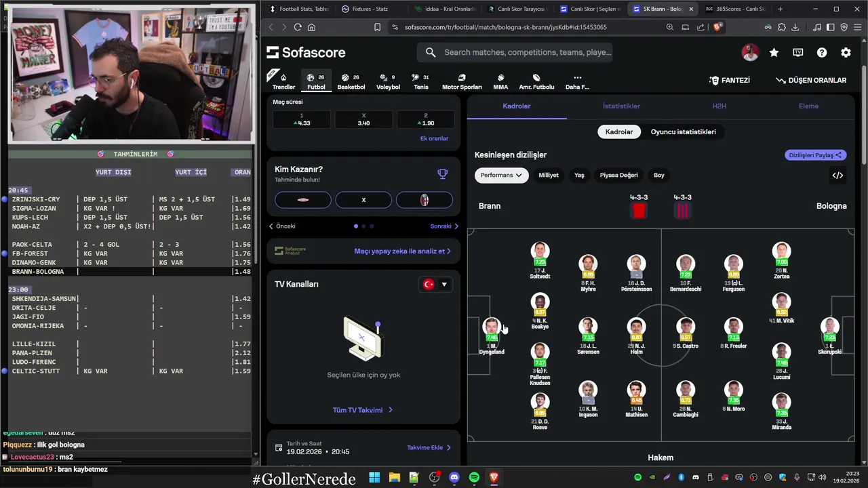Open File Explorer from taskbar
This screenshot has width=868, height=488.
click(394, 477)
